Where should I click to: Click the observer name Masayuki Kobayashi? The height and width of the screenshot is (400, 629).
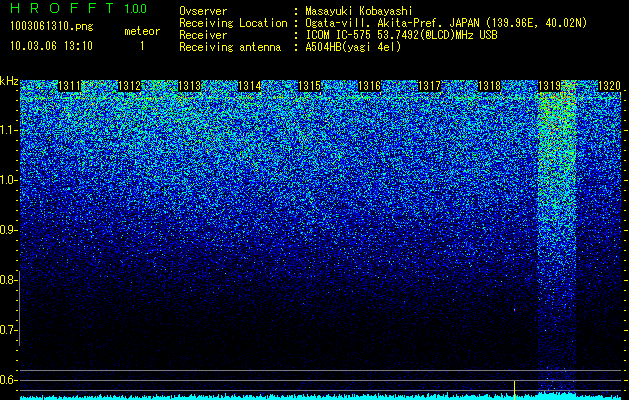[359, 11]
